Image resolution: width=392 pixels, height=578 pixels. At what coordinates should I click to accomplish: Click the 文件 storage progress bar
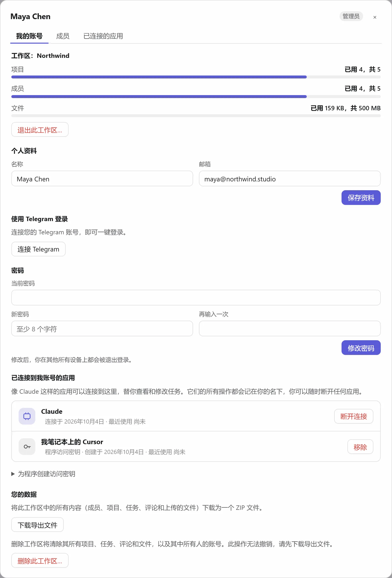[196, 116]
